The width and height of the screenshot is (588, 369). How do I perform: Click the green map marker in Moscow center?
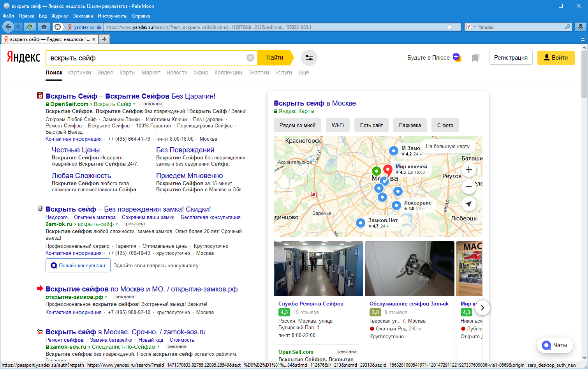(x=376, y=171)
